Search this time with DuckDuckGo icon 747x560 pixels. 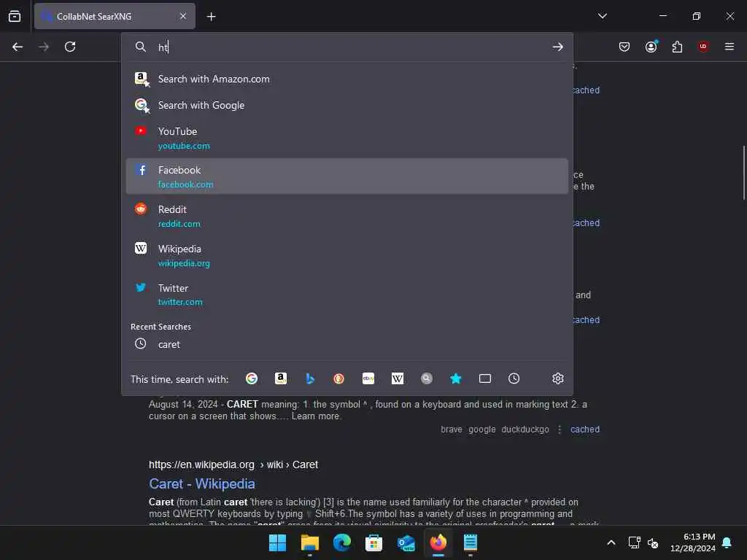pos(338,378)
